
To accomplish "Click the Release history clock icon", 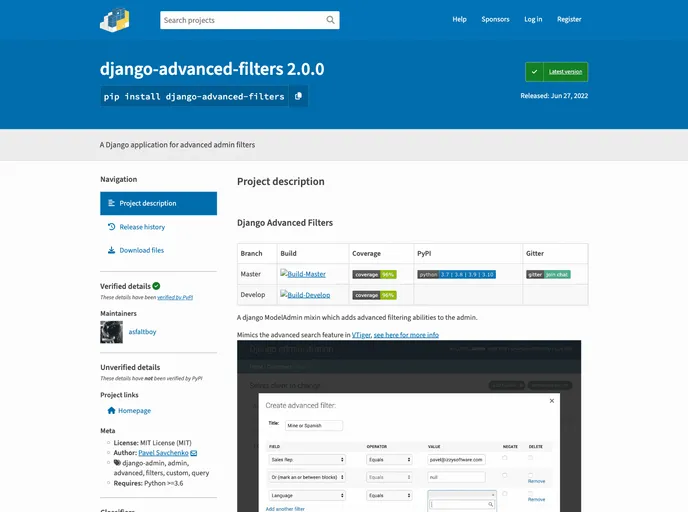I will [111, 227].
